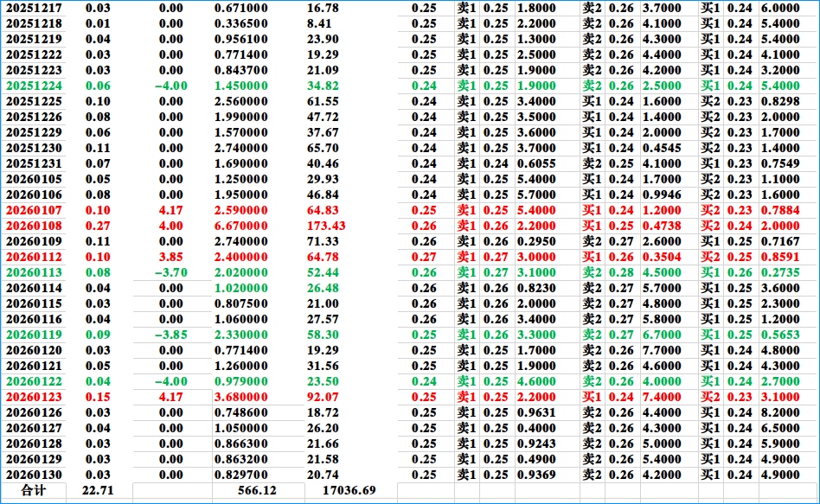
Task: Select 7.7000 in row 20260120
Action: point(662,350)
